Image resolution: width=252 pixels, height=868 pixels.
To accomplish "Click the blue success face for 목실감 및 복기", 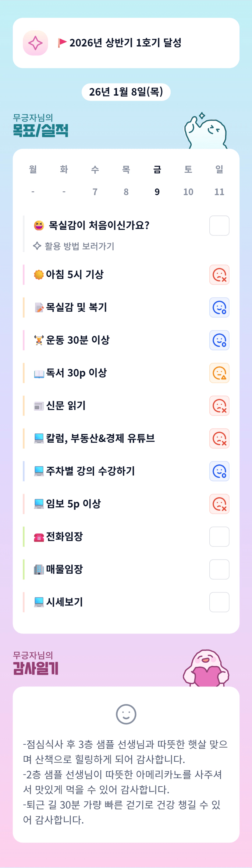I will pyautogui.click(x=219, y=307).
